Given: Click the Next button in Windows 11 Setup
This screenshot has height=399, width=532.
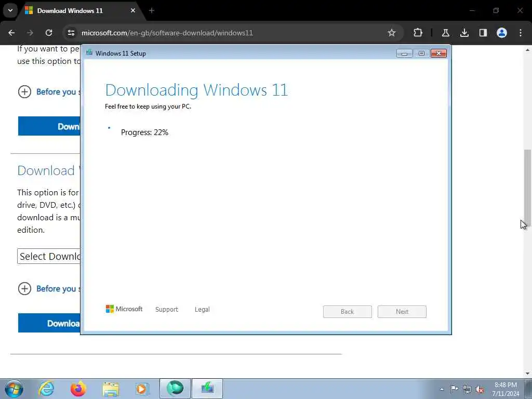Looking at the screenshot, I should (402, 312).
